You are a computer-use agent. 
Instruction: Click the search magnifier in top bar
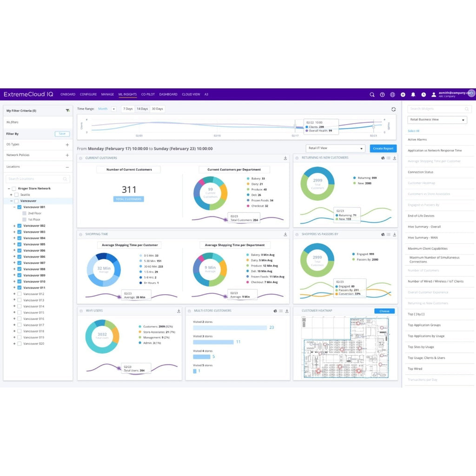click(x=372, y=94)
